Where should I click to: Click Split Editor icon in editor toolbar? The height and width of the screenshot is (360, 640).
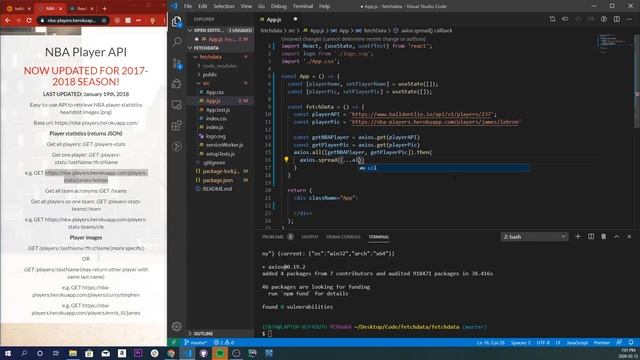(x=617, y=19)
